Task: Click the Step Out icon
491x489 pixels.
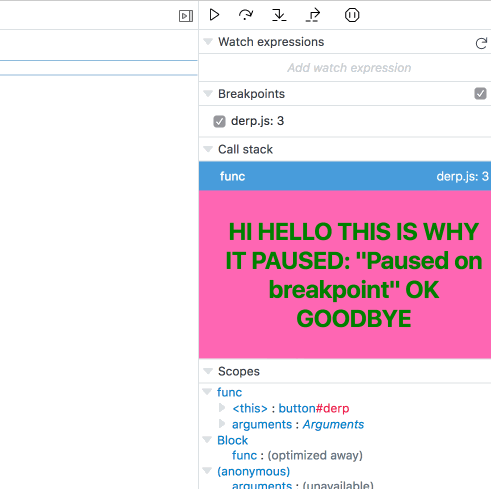Action: click(x=313, y=15)
